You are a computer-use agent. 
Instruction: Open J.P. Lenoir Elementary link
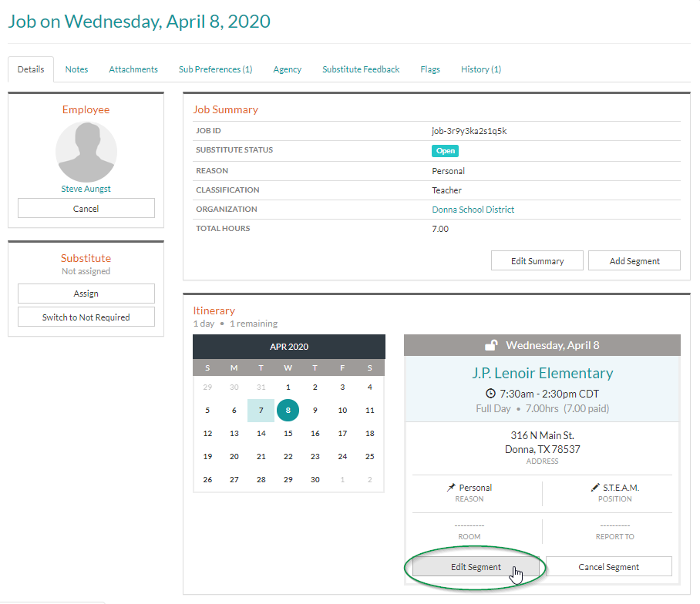tap(543, 373)
